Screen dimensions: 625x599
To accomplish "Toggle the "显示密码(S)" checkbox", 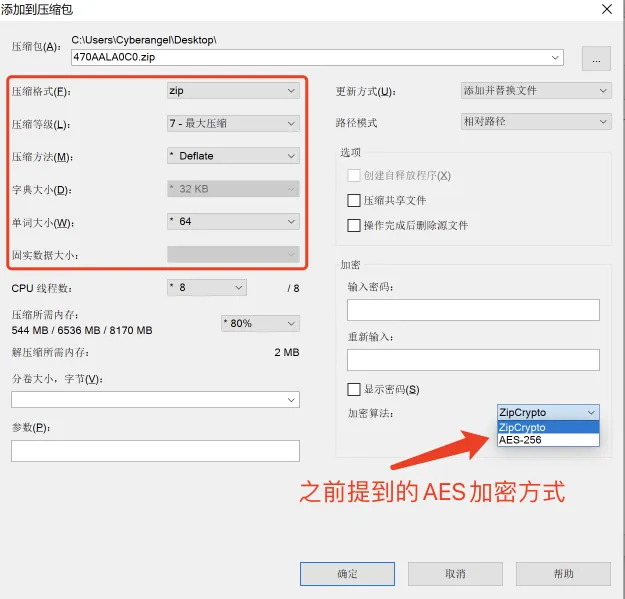I will [x=354, y=389].
